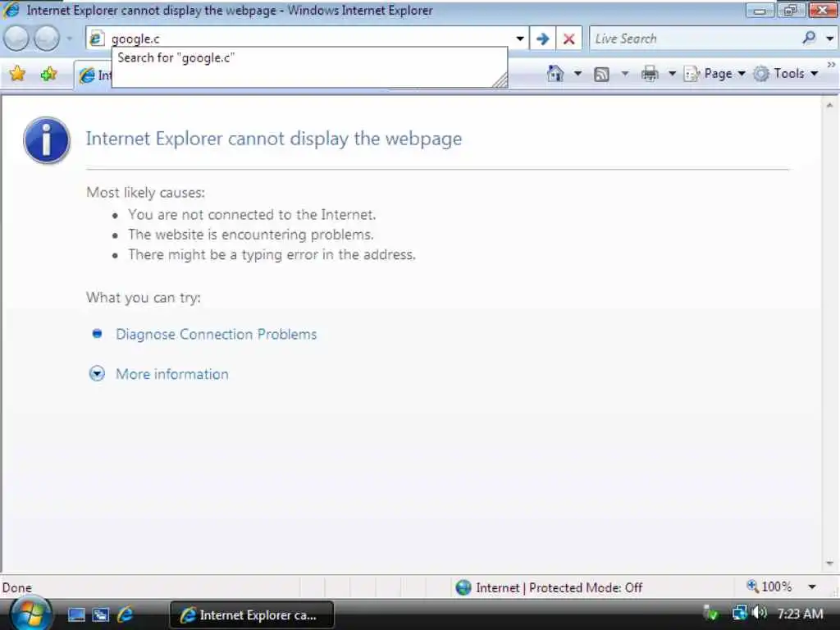Click the volume speaker tray icon
Viewport: 840px width, 630px height.
[x=760, y=612]
